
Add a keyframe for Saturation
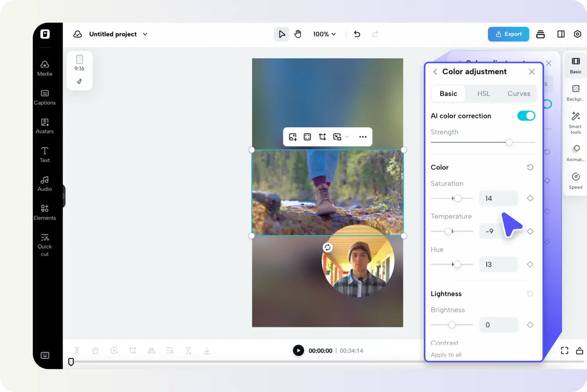click(530, 198)
